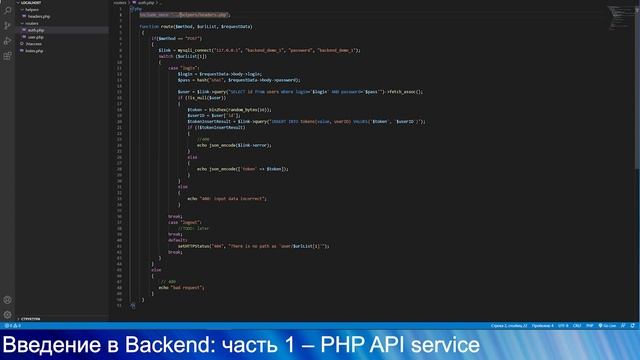Click the auth.php breadcrumb segment
The width and height of the screenshot is (640, 360).
click(146, 2)
